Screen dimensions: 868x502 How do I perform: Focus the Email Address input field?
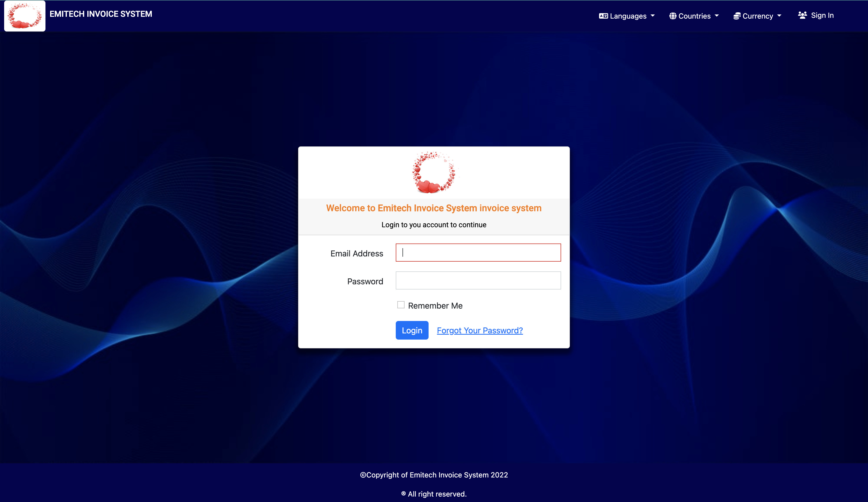point(478,252)
